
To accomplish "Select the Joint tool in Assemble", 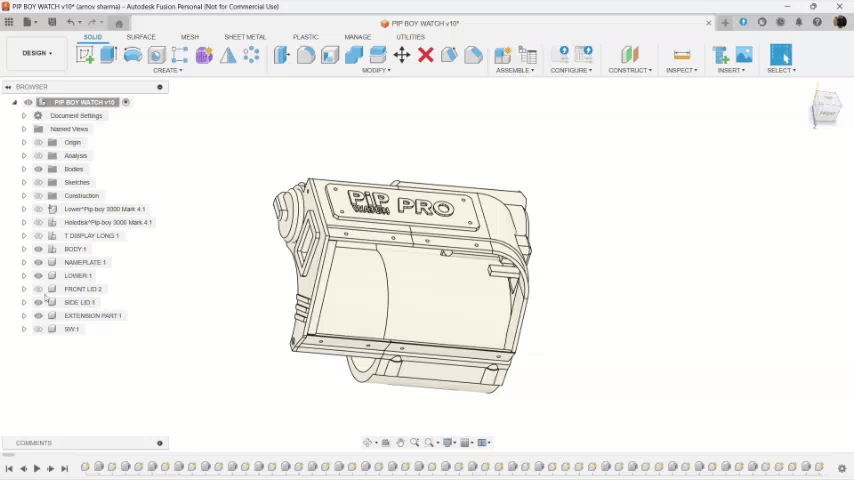I will pos(527,54).
